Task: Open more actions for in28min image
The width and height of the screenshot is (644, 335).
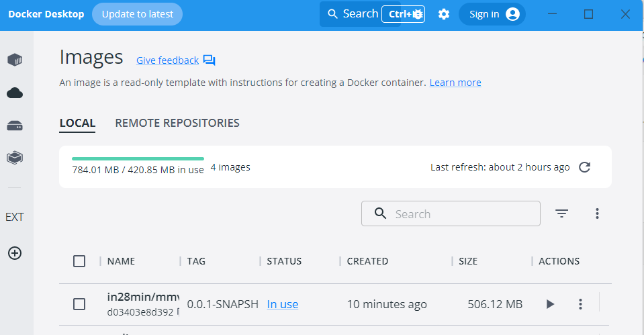Action: tap(580, 304)
